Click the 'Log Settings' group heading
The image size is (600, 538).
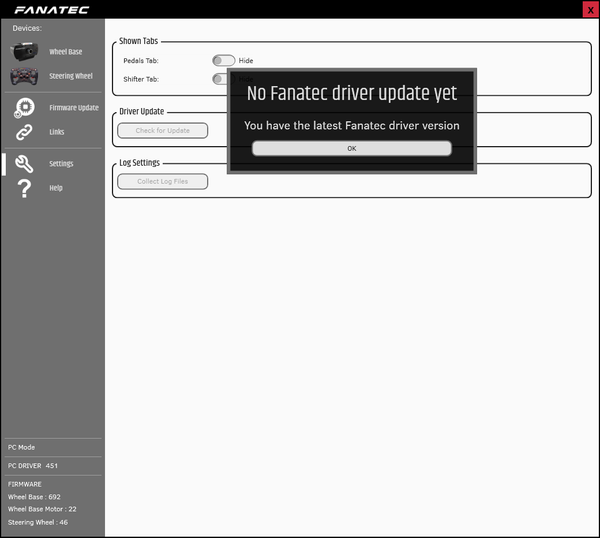tap(139, 163)
